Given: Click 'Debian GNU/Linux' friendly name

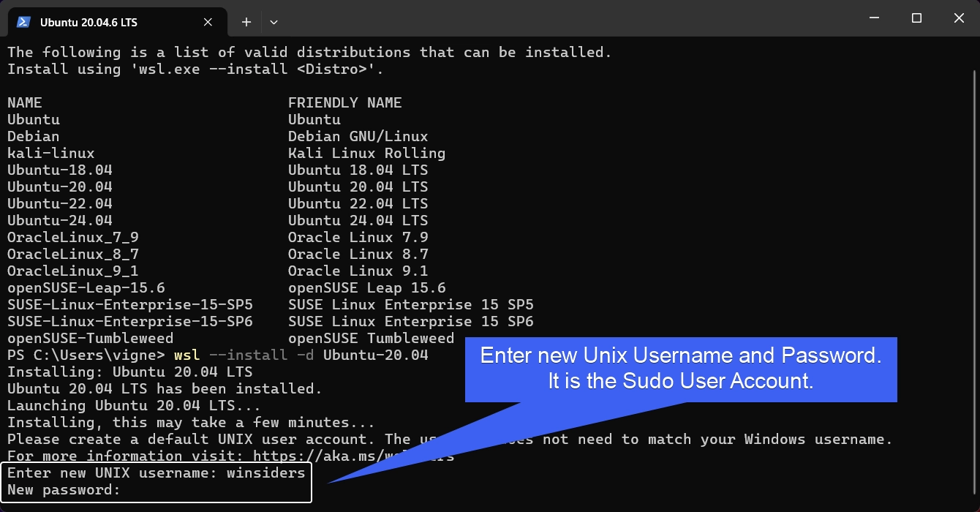Looking at the screenshot, I should click(358, 136).
